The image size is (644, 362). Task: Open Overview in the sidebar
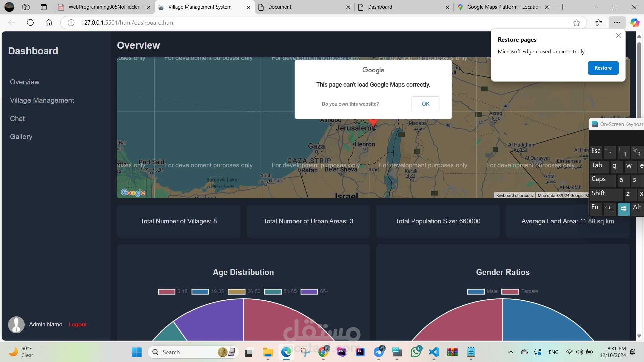coord(24,82)
